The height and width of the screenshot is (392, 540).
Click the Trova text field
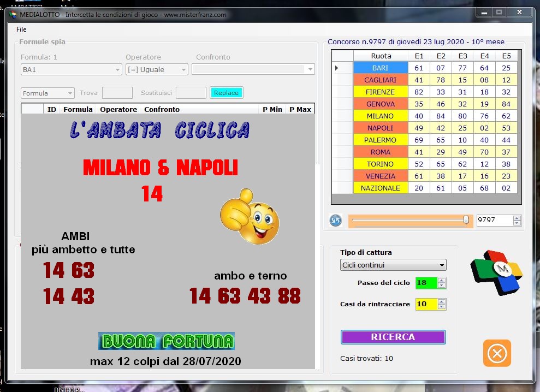pos(117,93)
